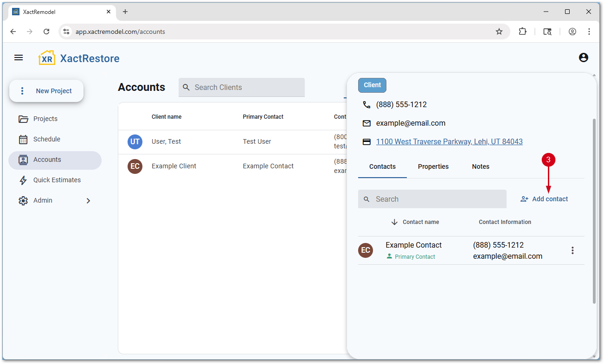Click the UT avatar for User, Test
The image size is (604, 364).
click(x=135, y=142)
